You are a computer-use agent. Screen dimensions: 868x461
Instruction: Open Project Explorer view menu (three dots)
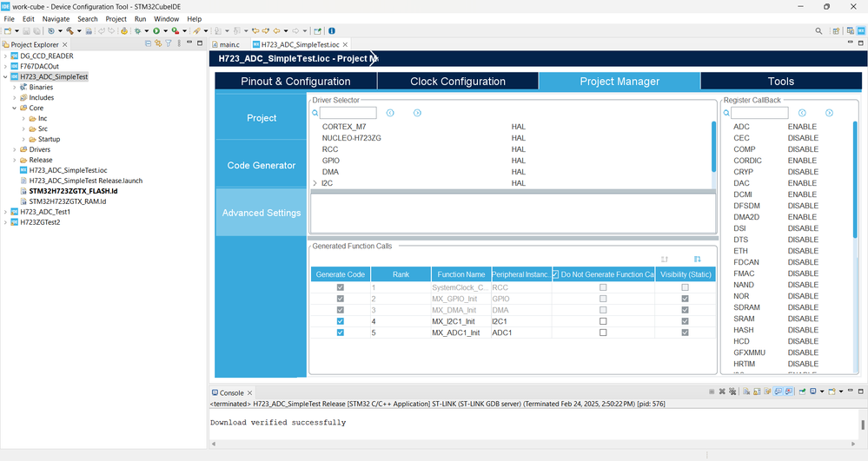tap(179, 43)
